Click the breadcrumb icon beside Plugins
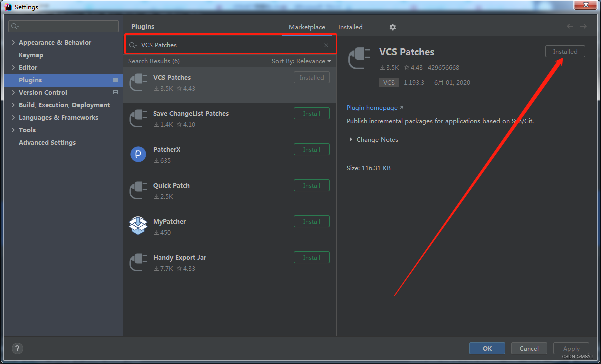The image size is (601, 364). coord(115,80)
